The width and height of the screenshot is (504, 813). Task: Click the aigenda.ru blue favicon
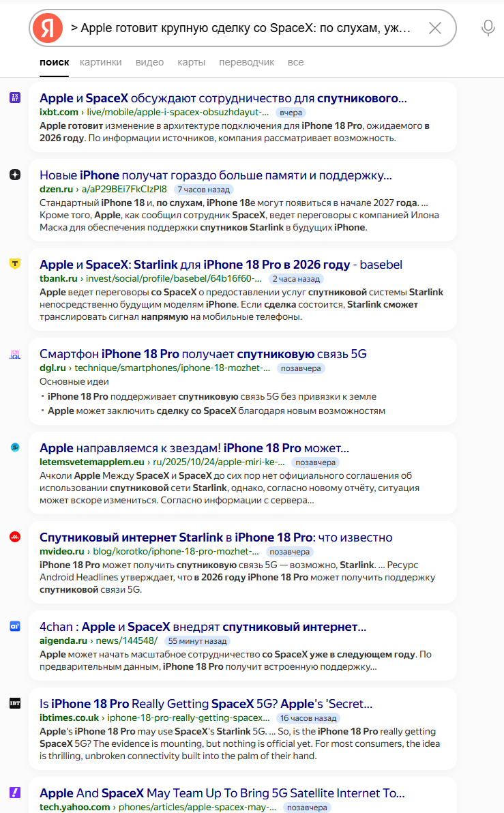15,626
